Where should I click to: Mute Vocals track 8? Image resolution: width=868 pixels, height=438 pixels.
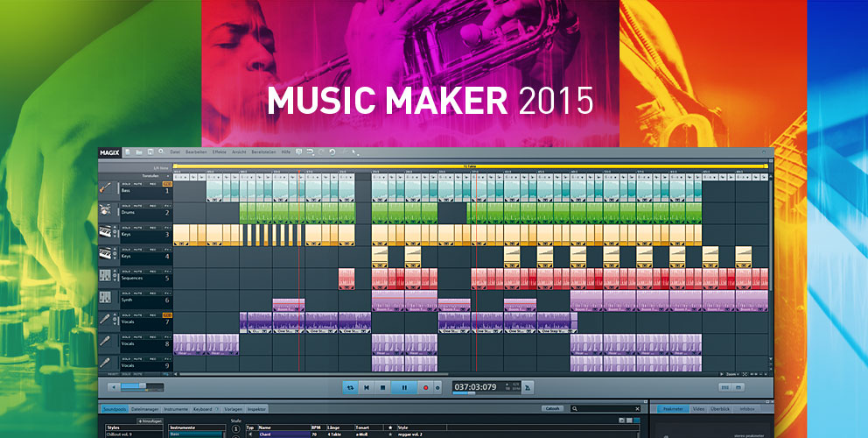138,337
